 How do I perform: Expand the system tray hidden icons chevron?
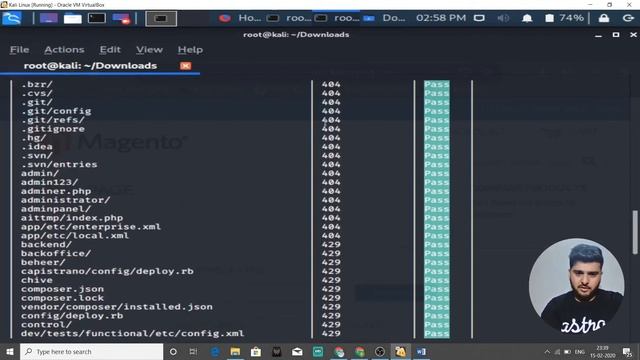pyautogui.click(x=547, y=352)
